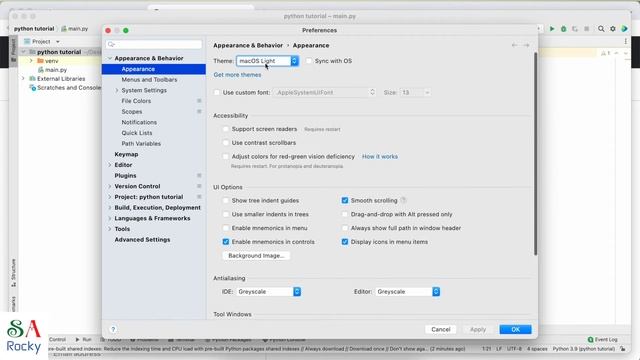640x360 pixels.
Task: Cancel the Preferences dialog
Action: pyautogui.click(x=441, y=329)
